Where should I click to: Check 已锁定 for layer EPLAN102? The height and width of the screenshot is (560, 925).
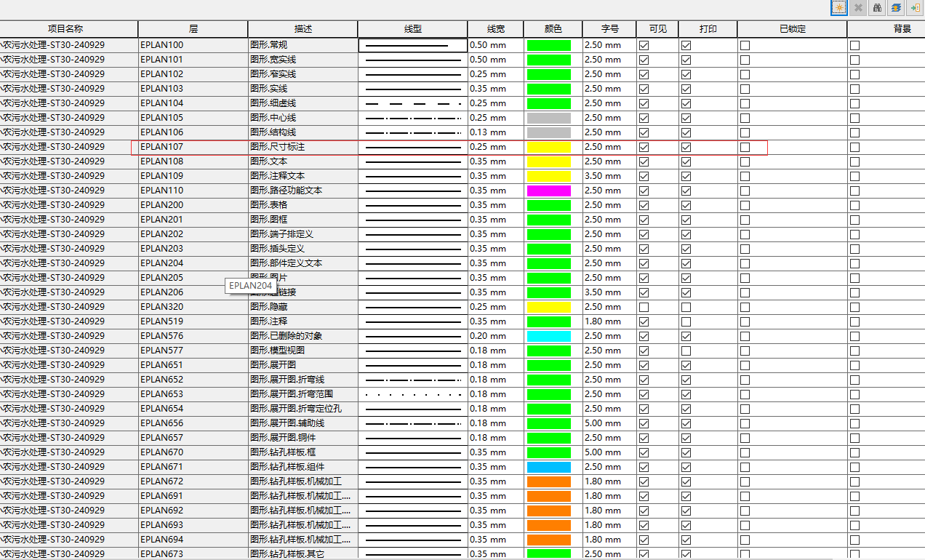(745, 74)
